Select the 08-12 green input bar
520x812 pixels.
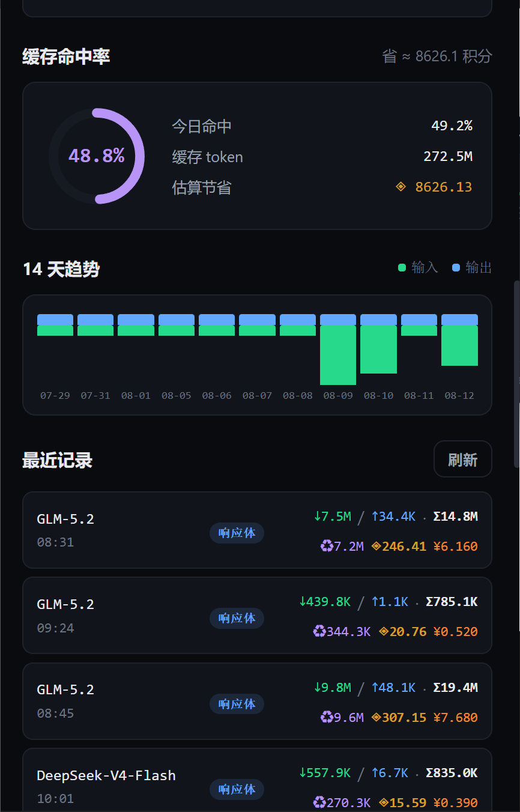tap(459, 345)
